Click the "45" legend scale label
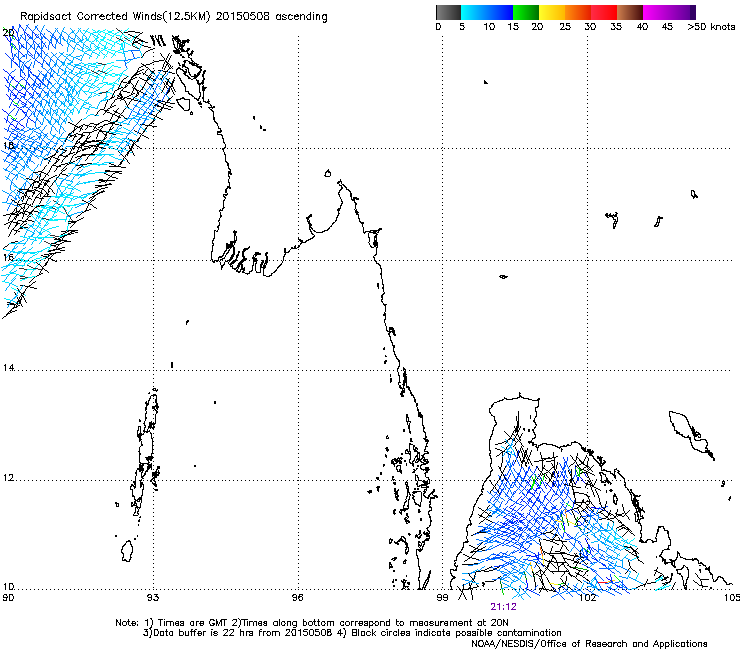Viewport: 740px width, 650px height. (667, 26)
